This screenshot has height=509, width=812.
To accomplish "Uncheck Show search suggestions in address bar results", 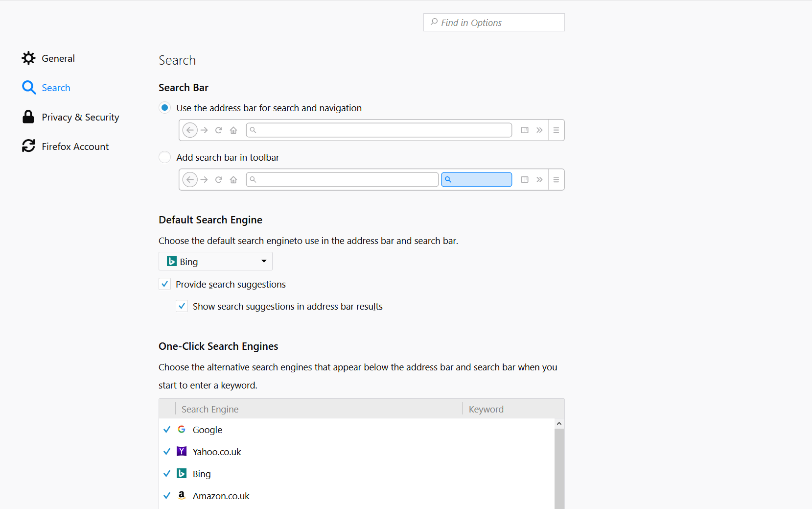I will point(182,306).
